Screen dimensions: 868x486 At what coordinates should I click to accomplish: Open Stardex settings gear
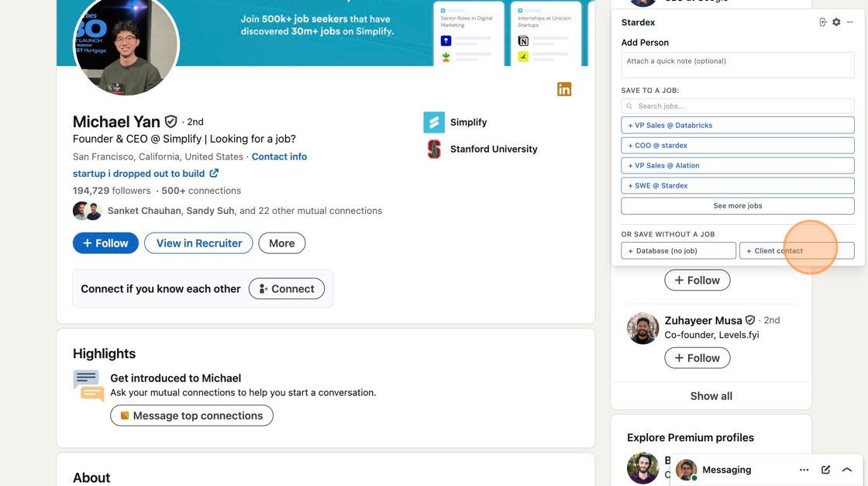(x=836, y=22)
